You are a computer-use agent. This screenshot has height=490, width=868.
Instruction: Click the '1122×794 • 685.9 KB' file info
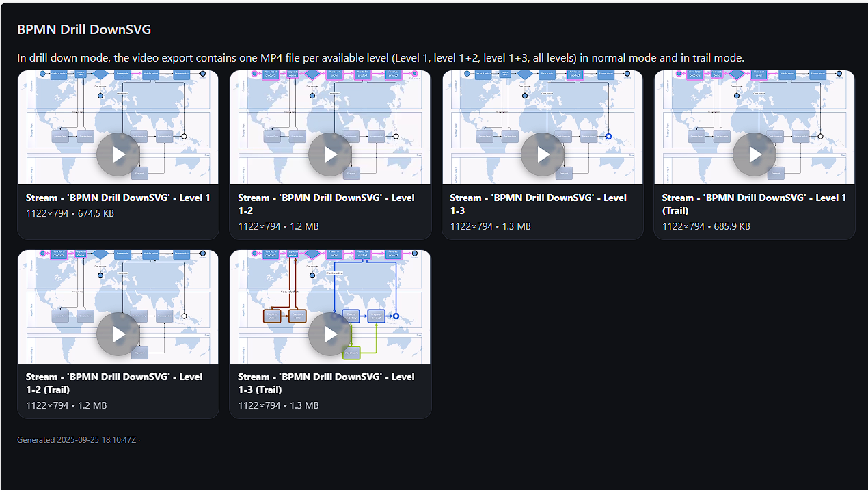[x=706, y=226]
